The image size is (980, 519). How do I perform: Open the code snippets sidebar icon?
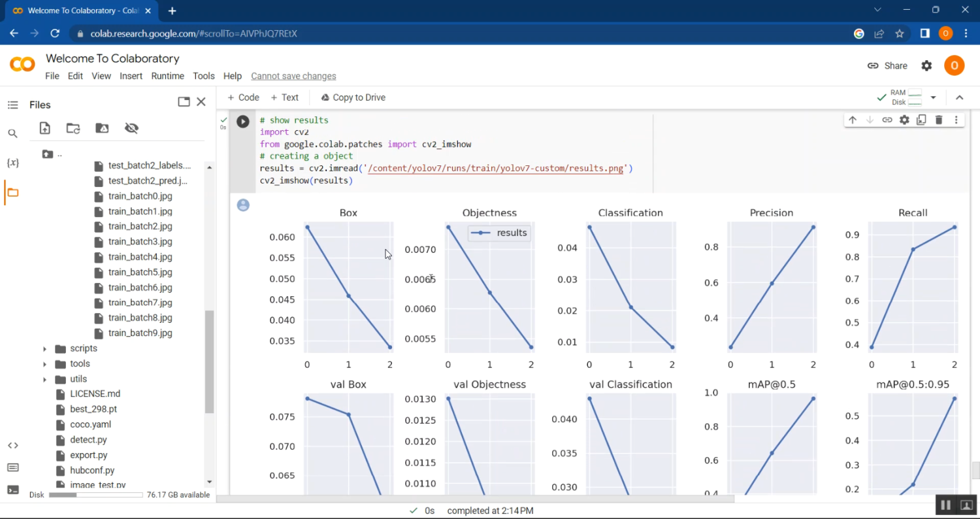(x=12, y=445)
